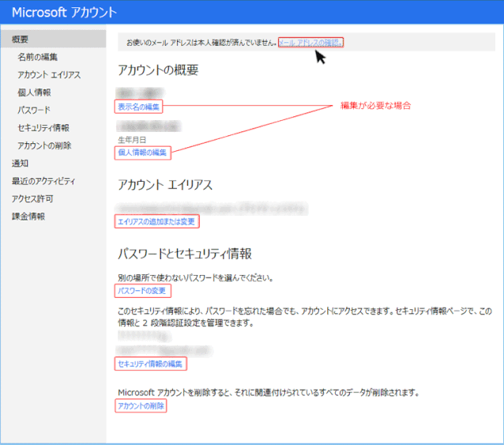Viewport: 504px width, 445px height.
Task: Go to 個人情報 sidebar entry
Action: pyautogui.click(x=34, y=92)
